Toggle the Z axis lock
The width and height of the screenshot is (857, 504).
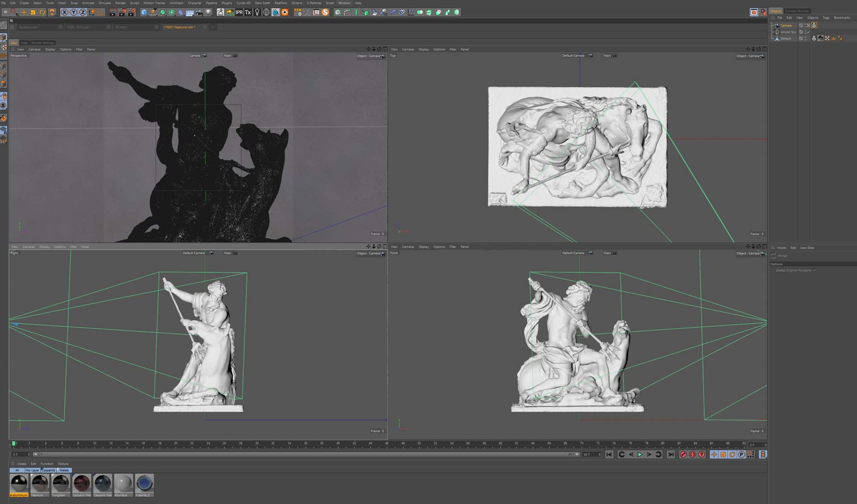pyautogui.click(x=83, y=12)
